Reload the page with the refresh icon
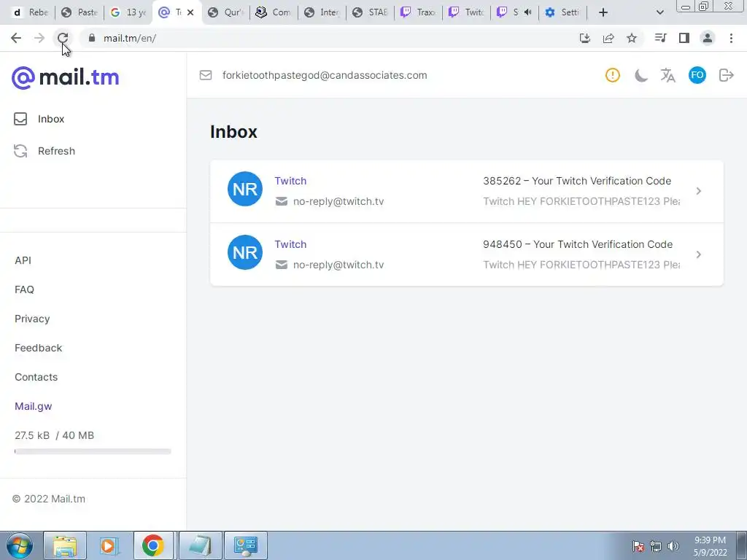 click(x=63, y=38)
